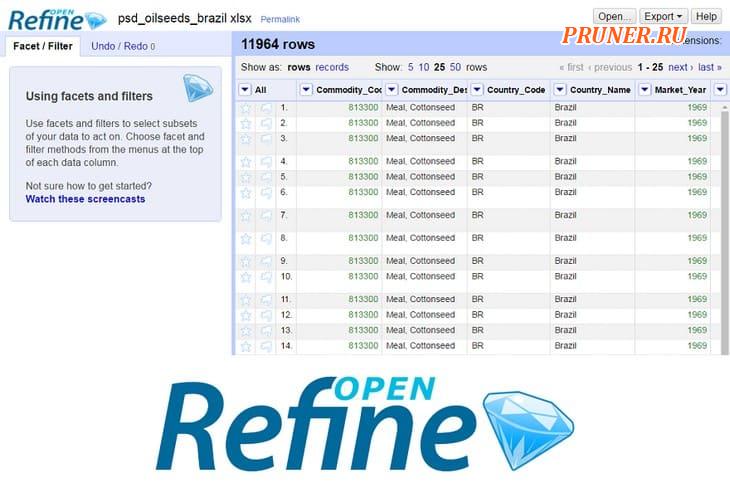Viewport: 730px width, 498px height.
Task: Toggle flag on row 5
Action: (x=266, y=177)
